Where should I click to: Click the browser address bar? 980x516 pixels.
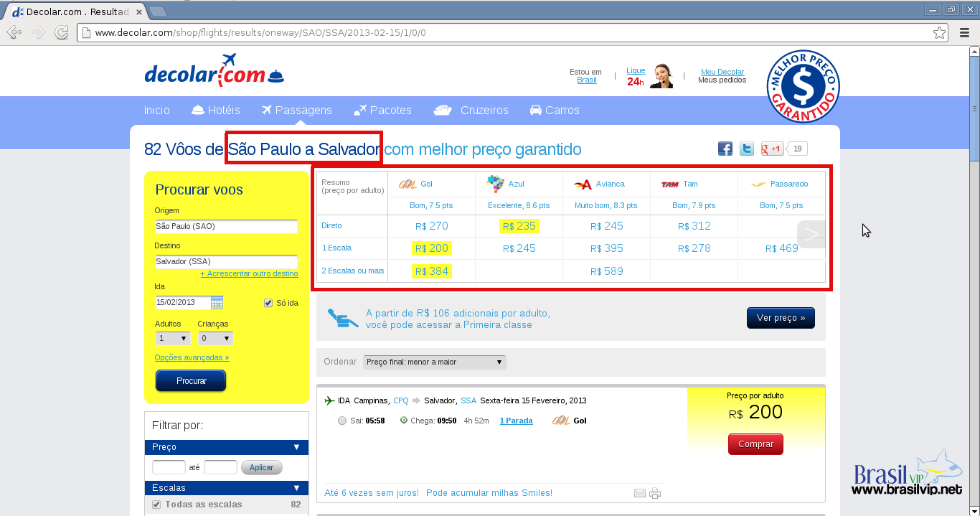pos(513,32)
